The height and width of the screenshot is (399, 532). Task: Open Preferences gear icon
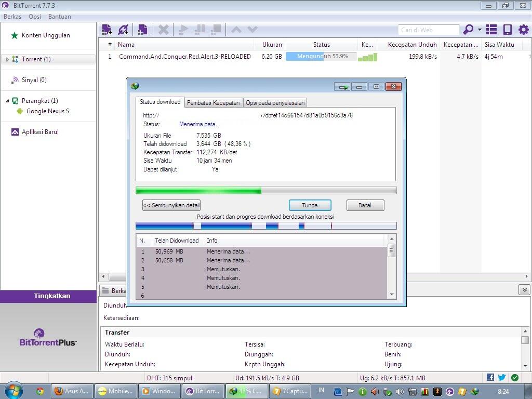(524, 30)
